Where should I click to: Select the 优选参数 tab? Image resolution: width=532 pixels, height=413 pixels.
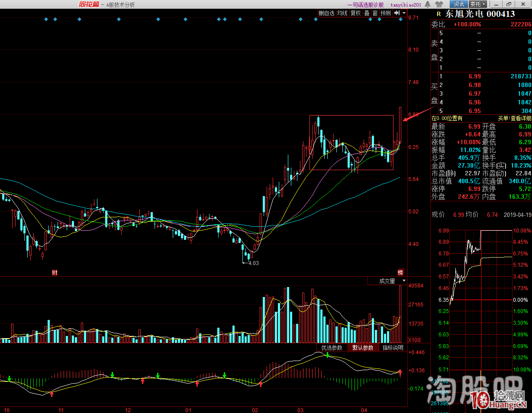coord(332,348)
